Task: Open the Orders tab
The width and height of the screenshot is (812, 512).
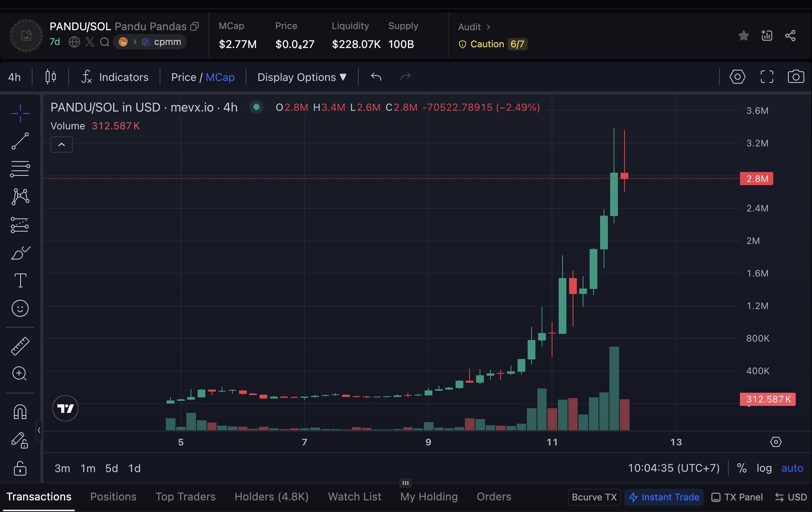Action: pos(494,497)
